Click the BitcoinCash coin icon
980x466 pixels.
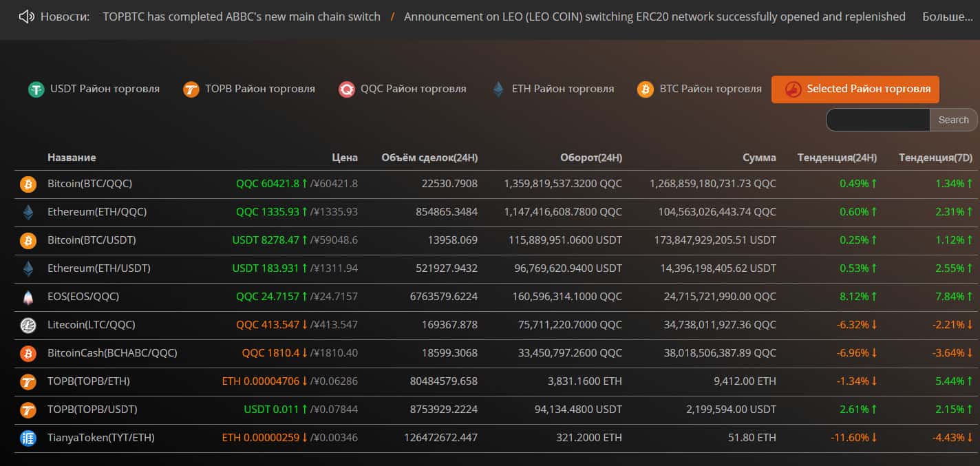point(28,353)
